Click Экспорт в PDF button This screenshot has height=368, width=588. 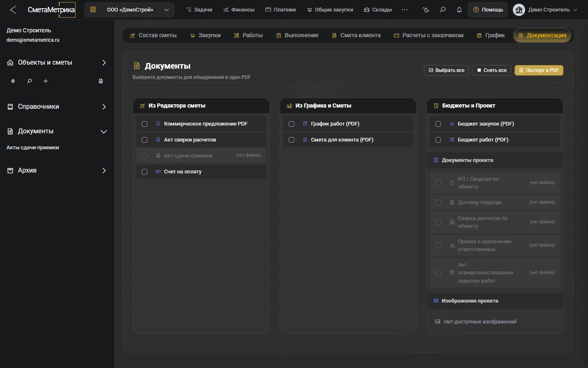point(539,70)
